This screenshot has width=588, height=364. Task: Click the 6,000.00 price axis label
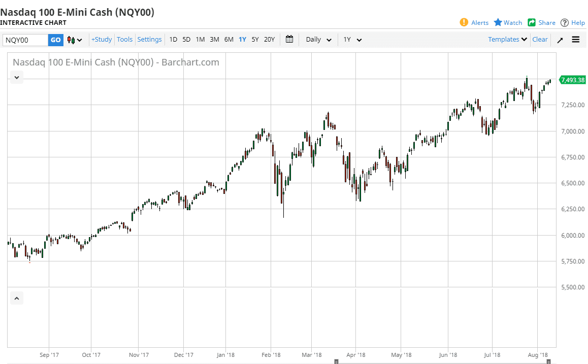573,236
